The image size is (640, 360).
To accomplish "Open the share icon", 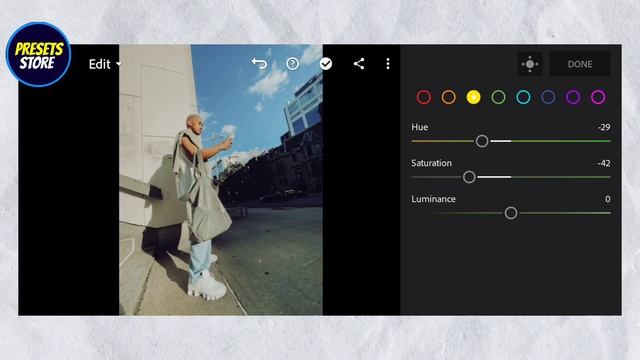I will click(359, 64).
